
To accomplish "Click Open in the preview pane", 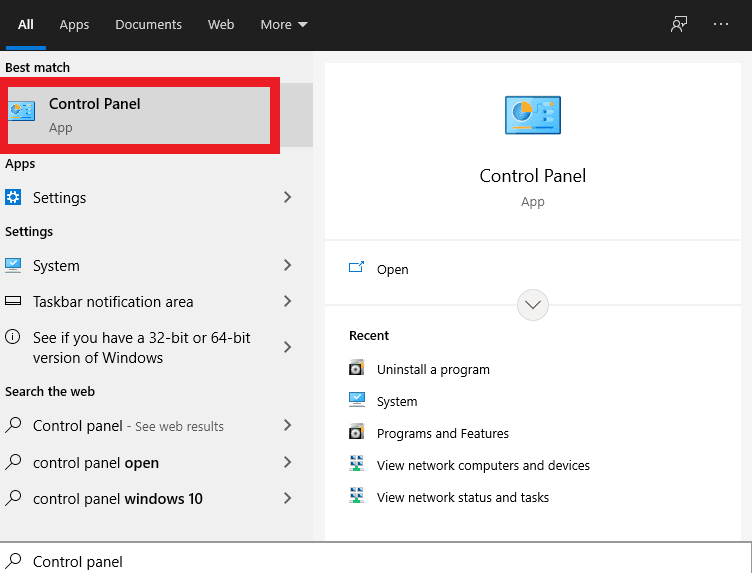I will coord(392,269).
